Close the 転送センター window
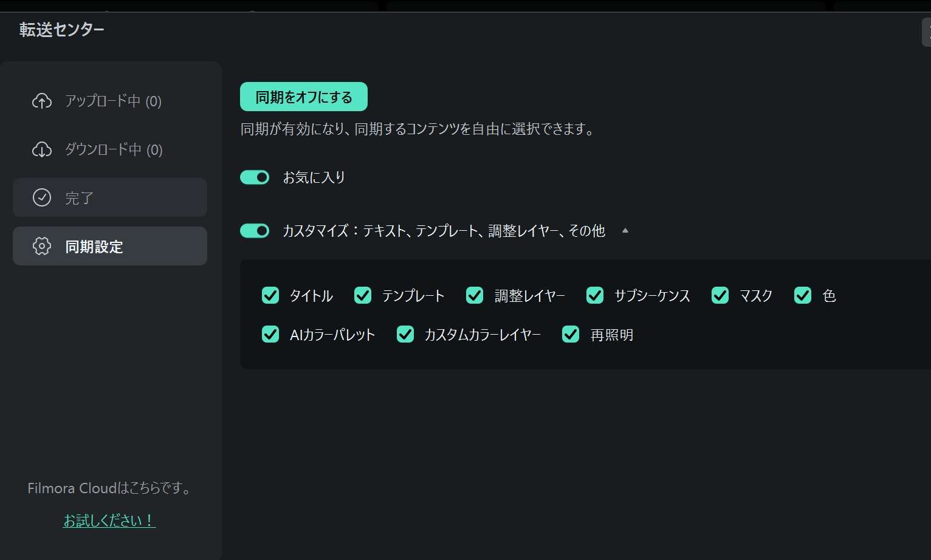Image resolution: width=931 pixels, height=560 pixels. (927, 32)
